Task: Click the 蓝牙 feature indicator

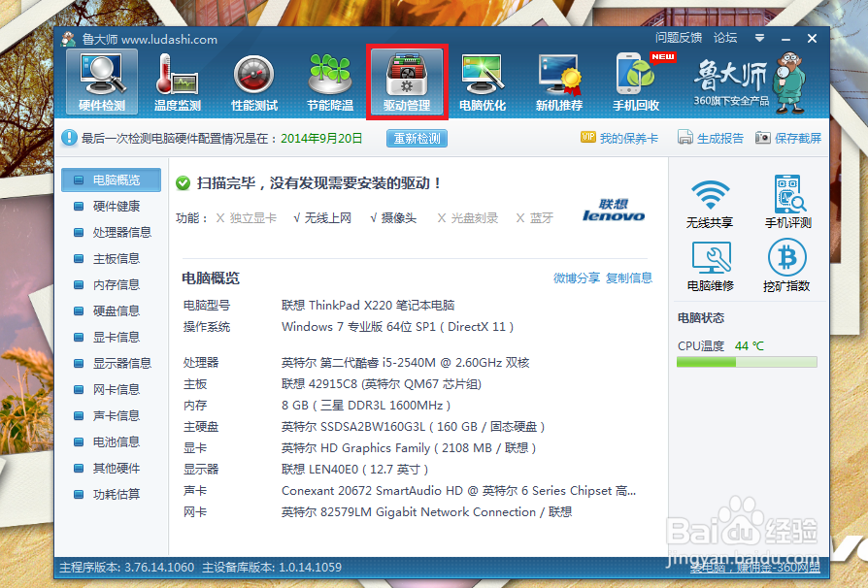Action: [535, 218]
